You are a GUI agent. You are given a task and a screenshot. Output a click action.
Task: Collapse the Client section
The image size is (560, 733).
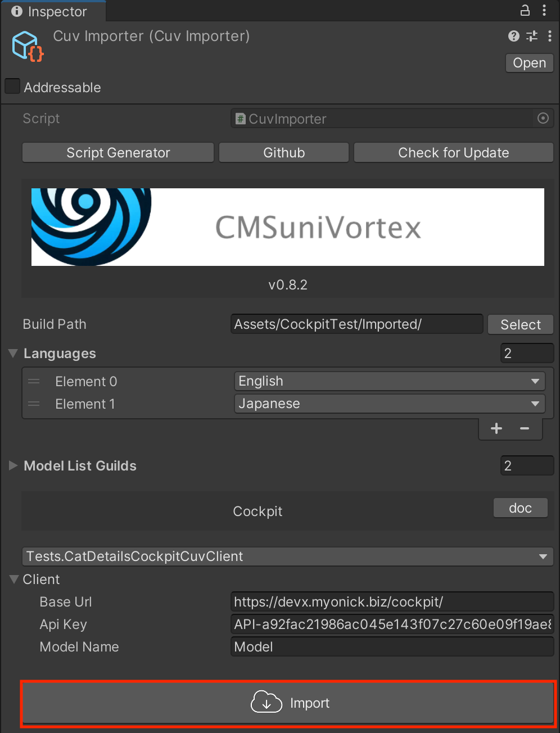click(14, 579)
